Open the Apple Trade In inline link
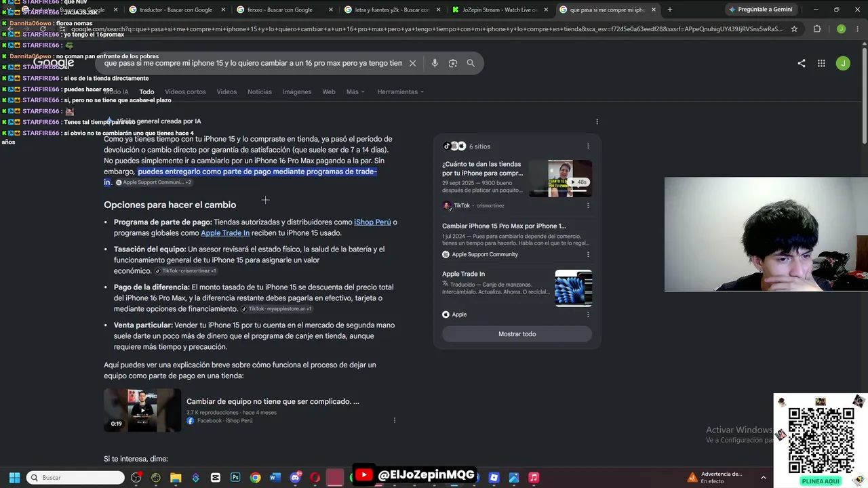Image resolution: width=868 pixels, height=488 pixels. 225,233
